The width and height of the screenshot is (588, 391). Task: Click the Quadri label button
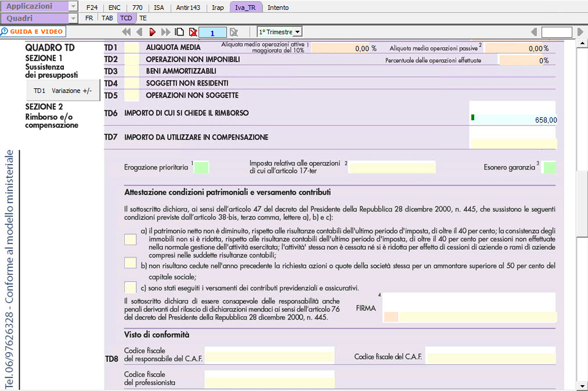pos(35,19)
